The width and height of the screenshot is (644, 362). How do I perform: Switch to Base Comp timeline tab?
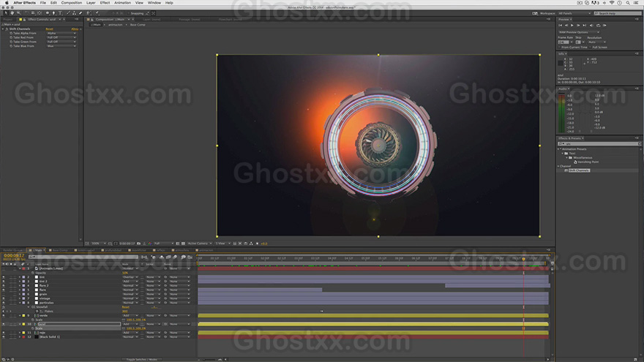point(60,250)
